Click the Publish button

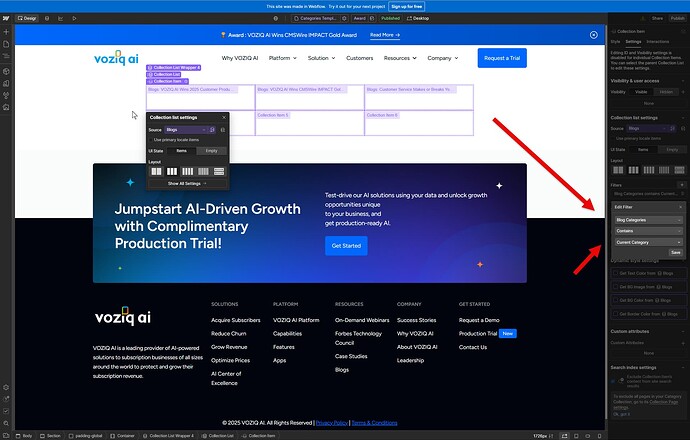coord(677,18)
